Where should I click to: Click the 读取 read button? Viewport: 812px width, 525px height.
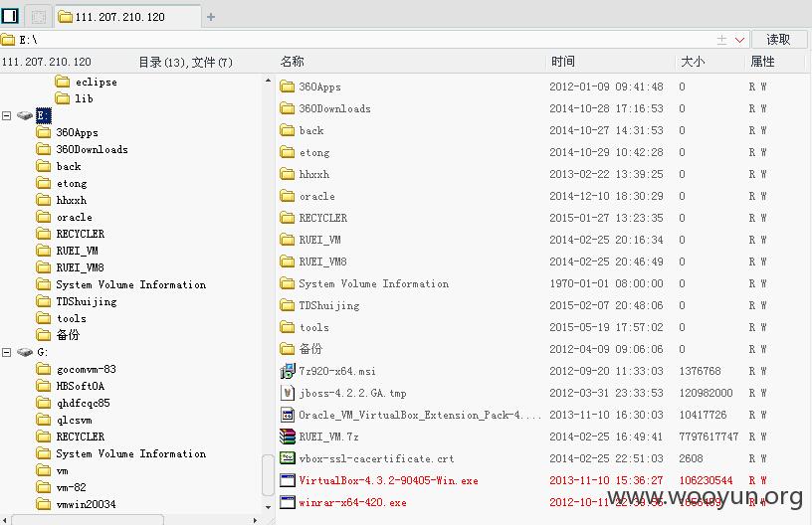(779, 40)
